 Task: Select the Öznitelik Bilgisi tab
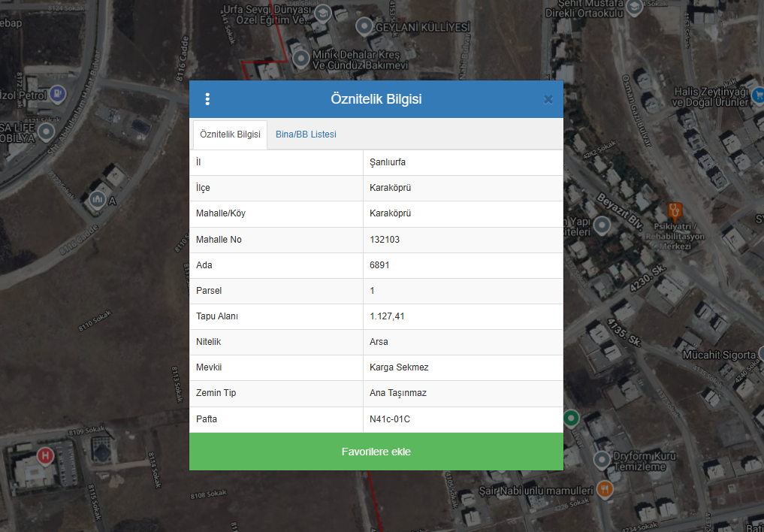coord(230,135)
